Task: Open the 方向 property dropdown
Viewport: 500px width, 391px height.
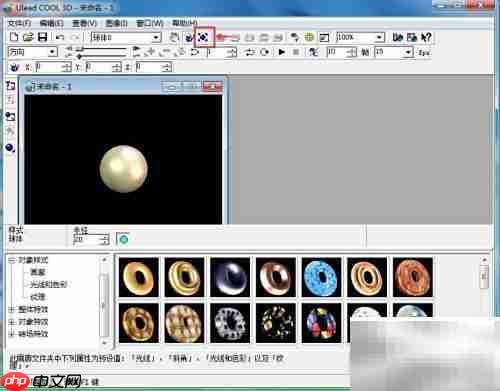Action: click(52, 52)
